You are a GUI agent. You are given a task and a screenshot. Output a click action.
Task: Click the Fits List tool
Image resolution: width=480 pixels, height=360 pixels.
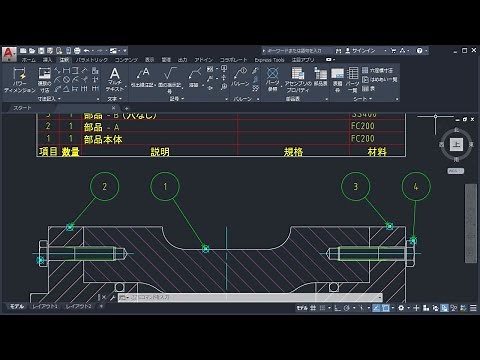[x=379, y=79]
